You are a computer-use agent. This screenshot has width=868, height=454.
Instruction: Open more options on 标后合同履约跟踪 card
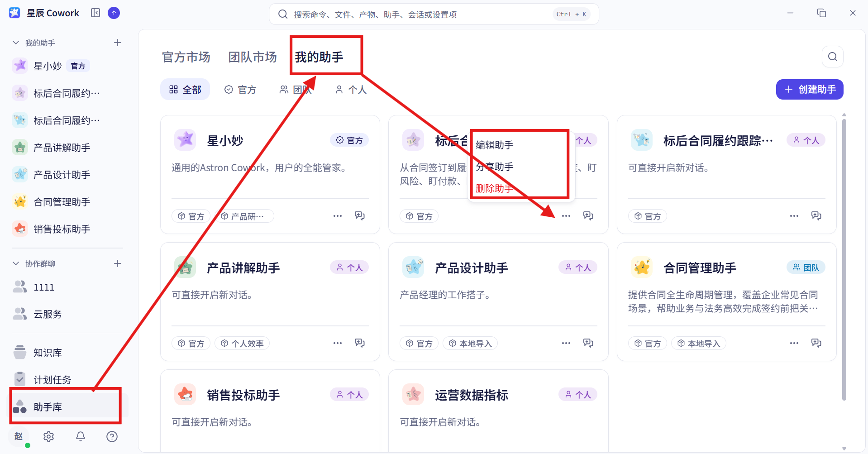point(794,216)
